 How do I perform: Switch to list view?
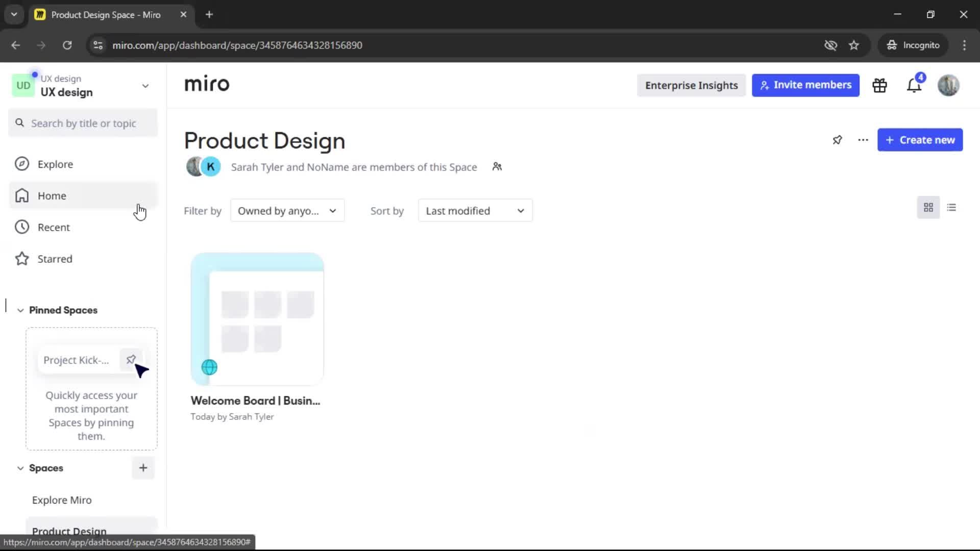(951, 208)
